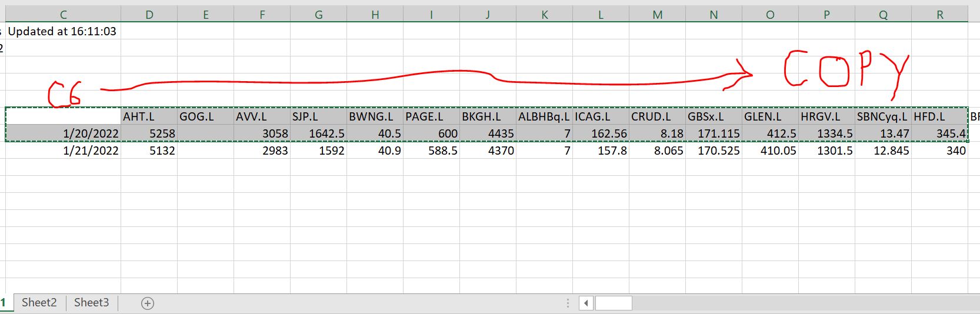Select column P header
The width and height of the screenshot is (980, 314).
pos(826,15)
